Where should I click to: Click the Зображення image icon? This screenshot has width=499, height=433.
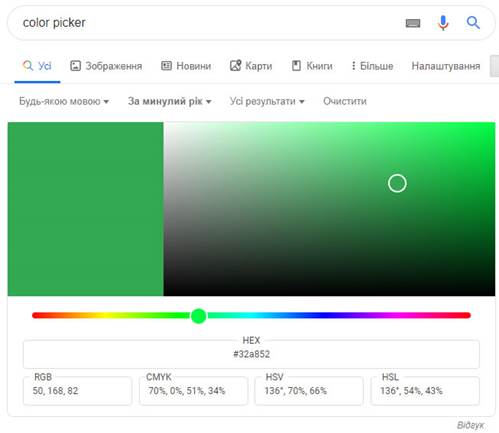75,66
